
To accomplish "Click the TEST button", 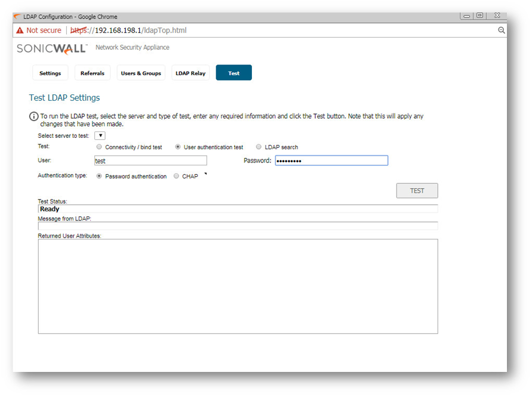I will tap(417, 190).
